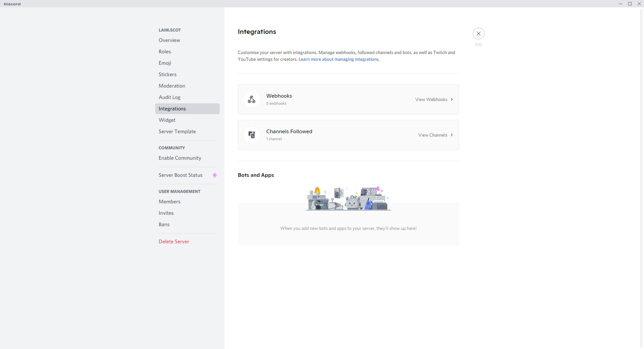The width and height of the screenshot is (644, 349).
Task: Close settings with the ESC X button
Action: (x=478, y=34)
